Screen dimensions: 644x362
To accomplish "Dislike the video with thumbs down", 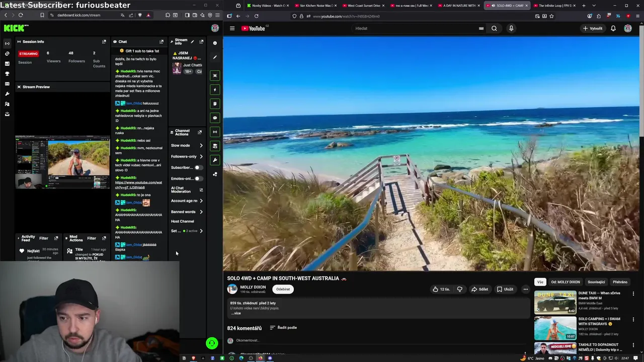I will point(459,289).
